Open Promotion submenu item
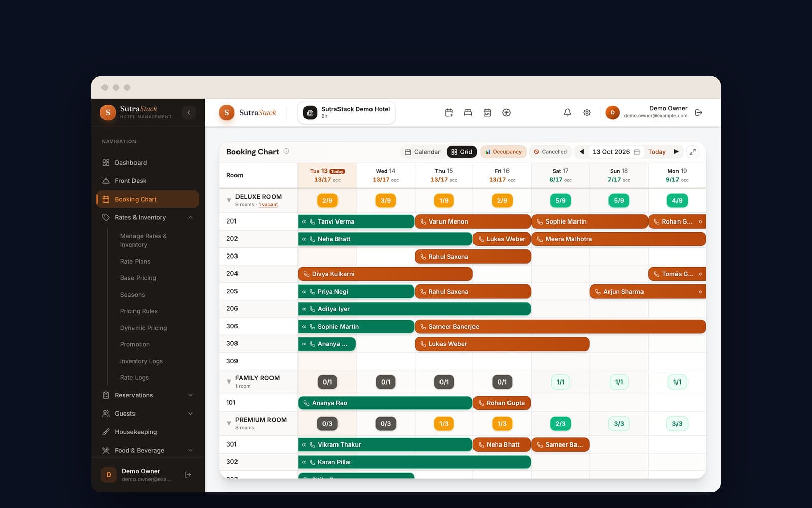Screen dimensions: 812x508 135,344
